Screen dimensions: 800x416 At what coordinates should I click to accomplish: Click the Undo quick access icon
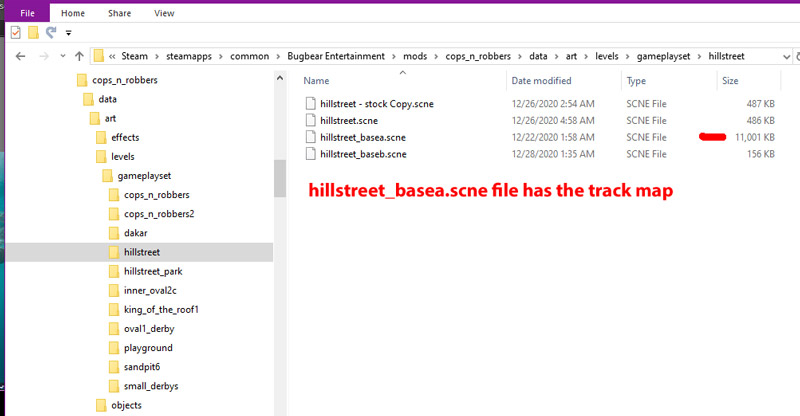click(50, 33)
